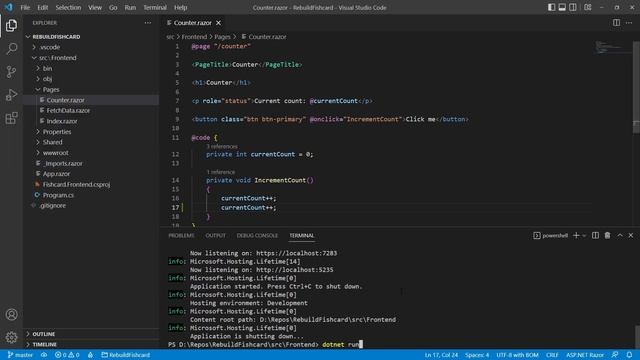The height and width of the screenshot is (360, 640).
Task: Click the Pages breadcrumb segment
Action: click(x=222, y=37)
